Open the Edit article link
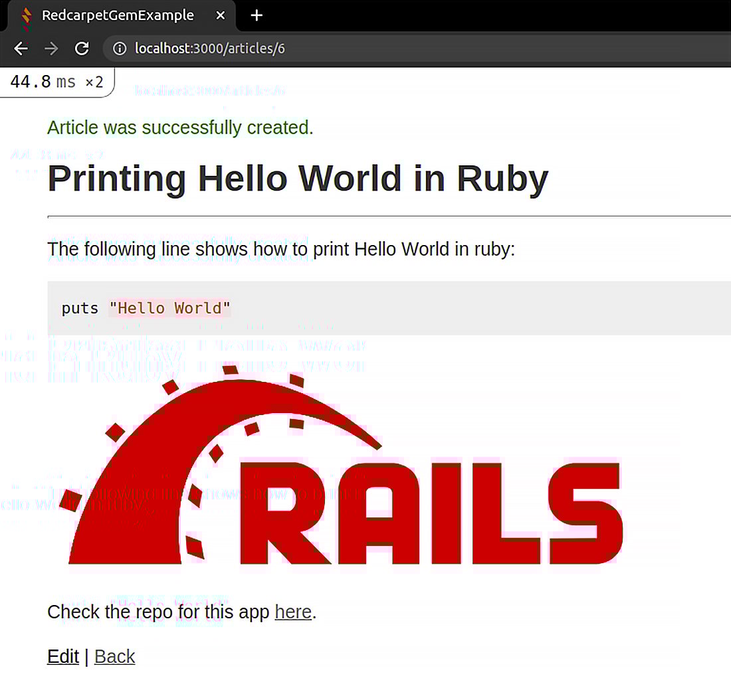731x700 pixels. [63, 657]
